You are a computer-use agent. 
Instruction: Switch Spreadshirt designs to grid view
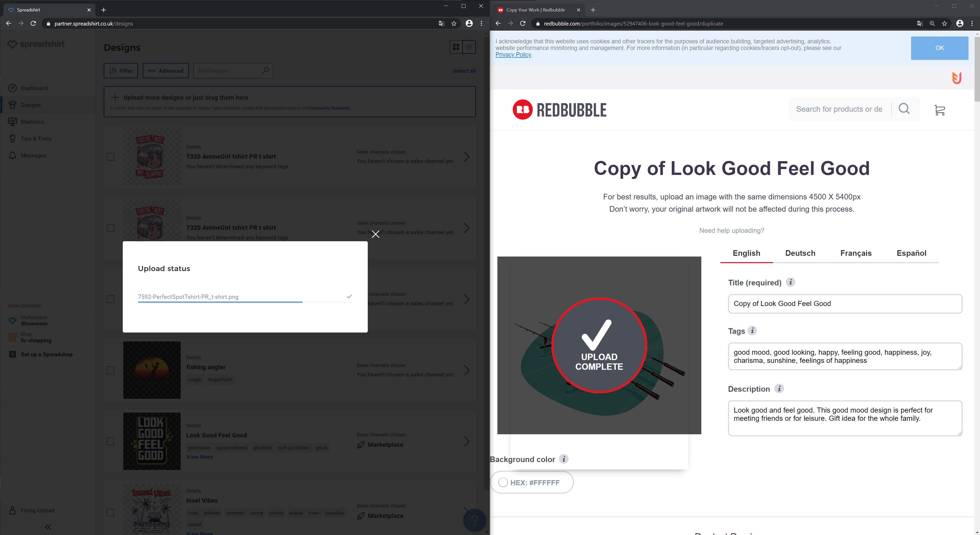click(456, 47)
